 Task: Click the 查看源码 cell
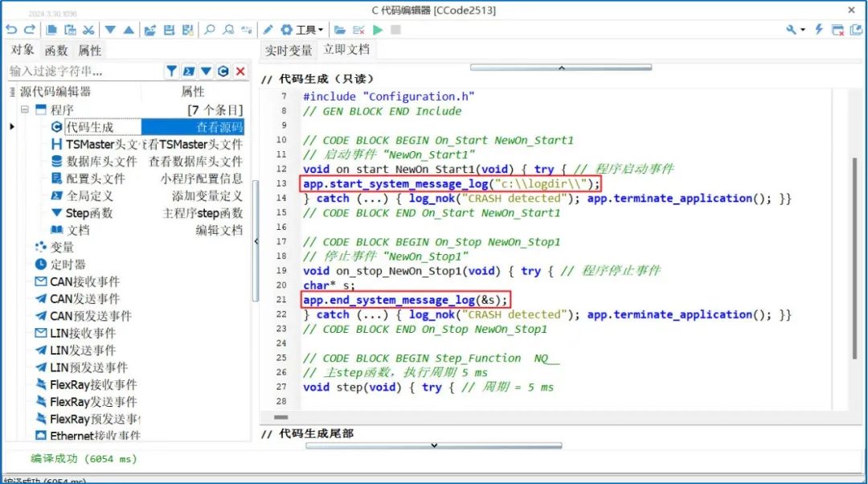pyautogui.click(x=192, y=127)
